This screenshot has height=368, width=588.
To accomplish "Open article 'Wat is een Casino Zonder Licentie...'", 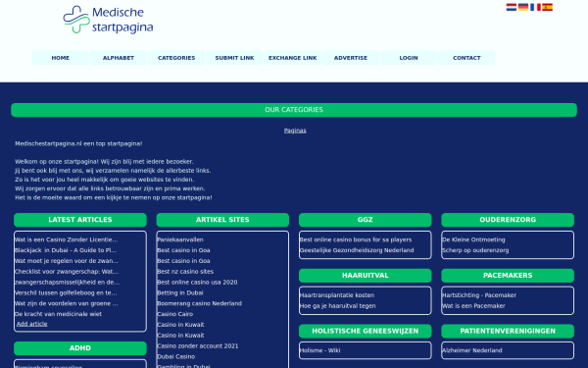I will [x=66, y=239].
